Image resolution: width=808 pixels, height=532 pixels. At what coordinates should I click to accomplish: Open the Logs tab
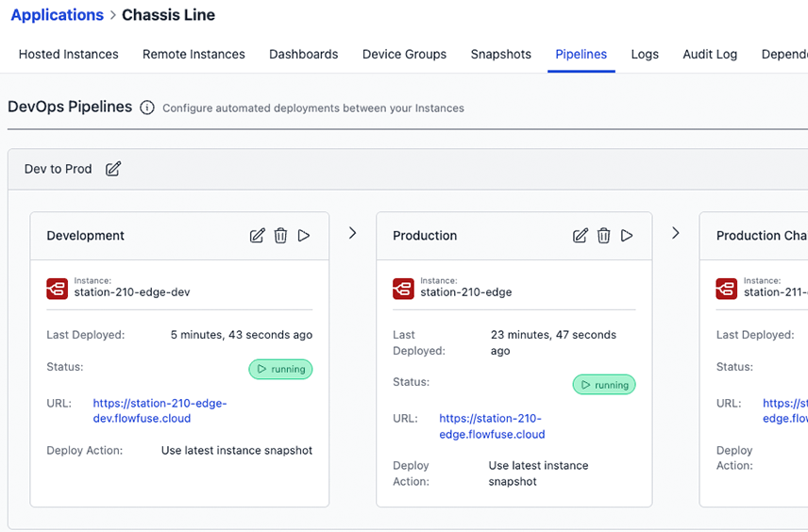tap(645, 54)
